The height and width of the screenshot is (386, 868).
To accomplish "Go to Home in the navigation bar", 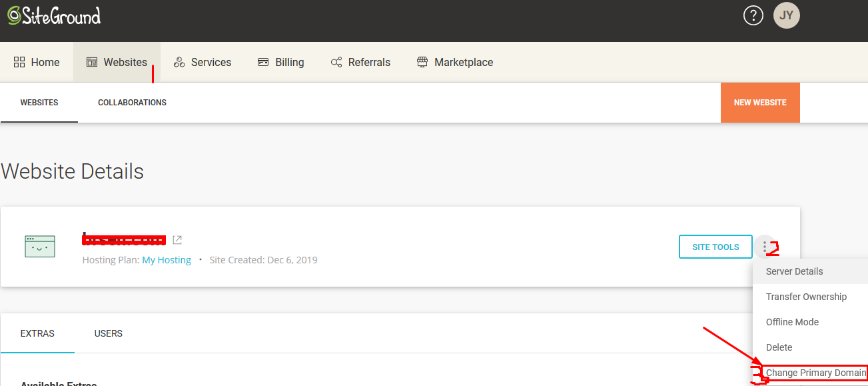I will coord(37,62).
